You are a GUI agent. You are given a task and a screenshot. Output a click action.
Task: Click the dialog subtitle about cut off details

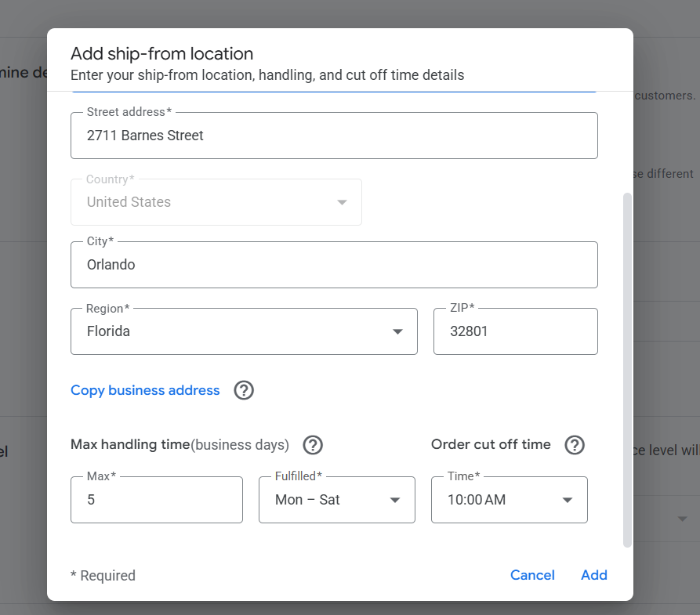(267, 75)
